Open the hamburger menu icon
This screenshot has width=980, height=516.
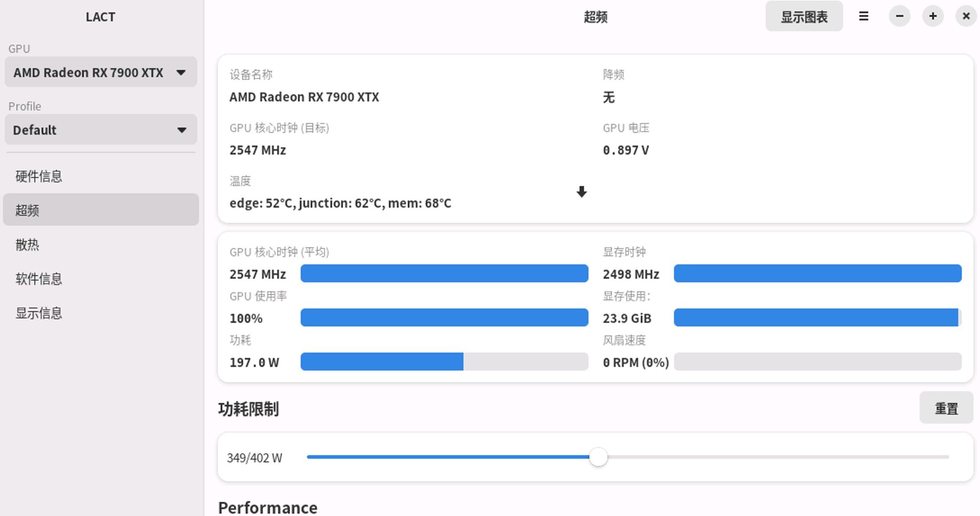[863, 17]
